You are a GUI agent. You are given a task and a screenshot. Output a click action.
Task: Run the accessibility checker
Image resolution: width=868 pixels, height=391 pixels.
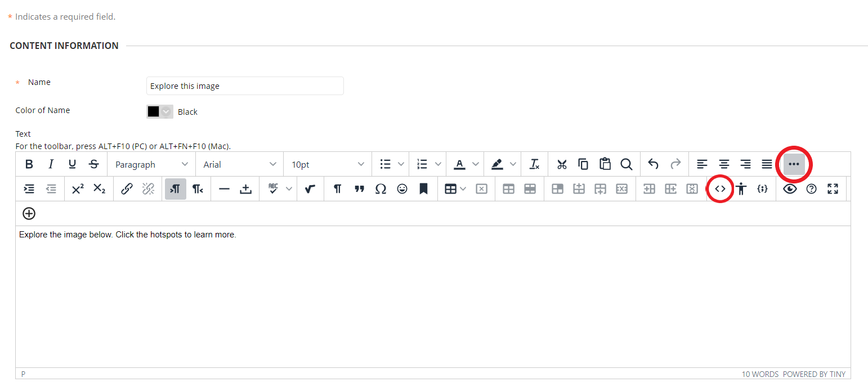(x=741, y=189)
